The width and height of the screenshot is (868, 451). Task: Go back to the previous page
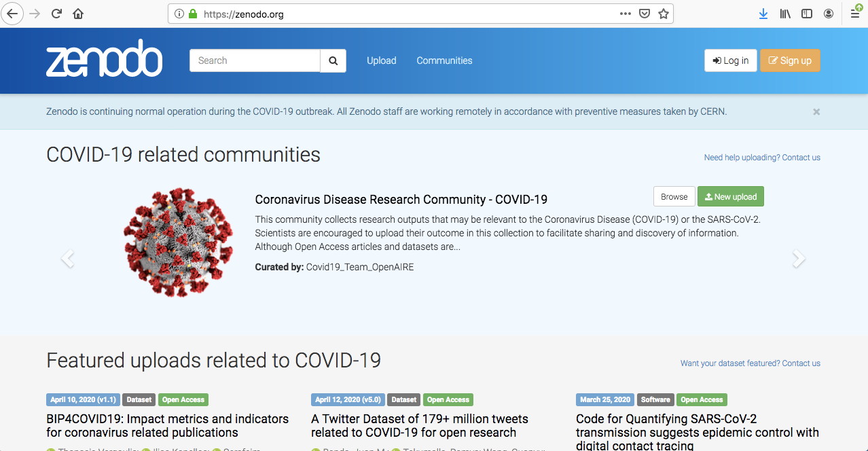[x=13, y=14]
